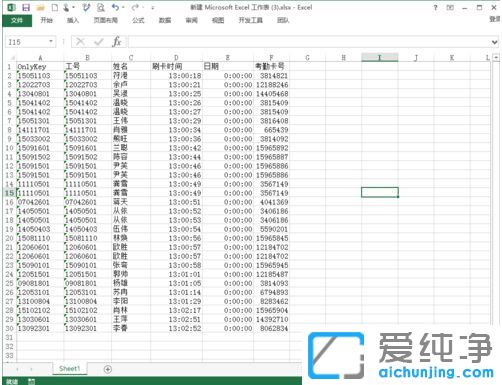Switch to the 审阅 (Review) ribbon tab

(191, 20)
